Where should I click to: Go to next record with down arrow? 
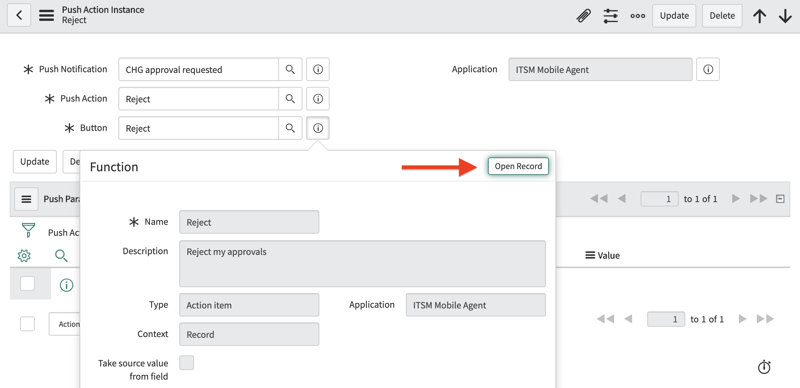pos(785,16)
